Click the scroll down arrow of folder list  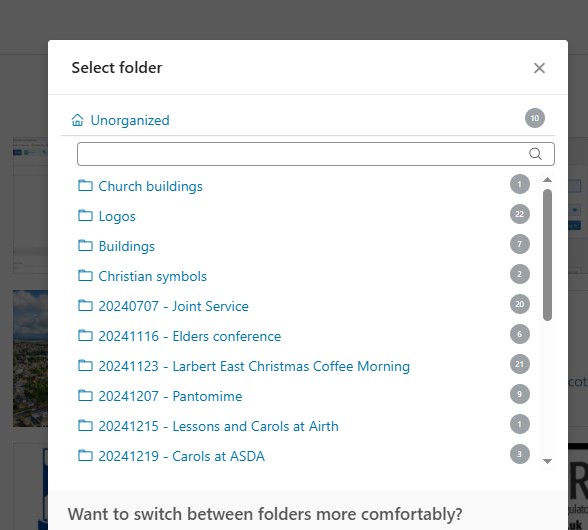coord(547,461)
